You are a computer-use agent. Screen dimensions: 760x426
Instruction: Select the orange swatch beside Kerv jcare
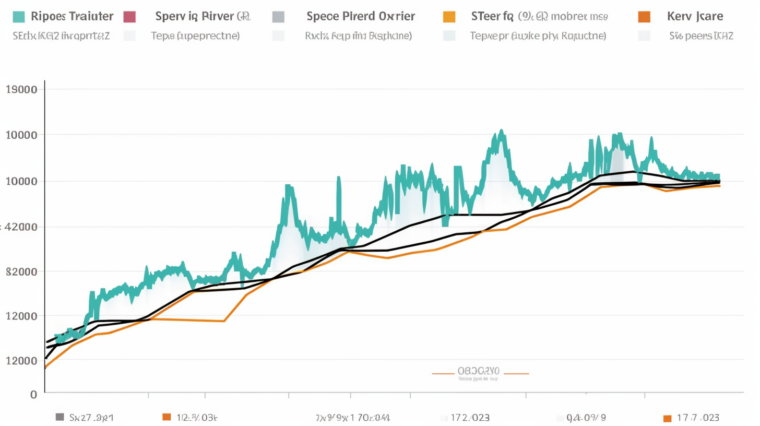click(x=644, y=17)
